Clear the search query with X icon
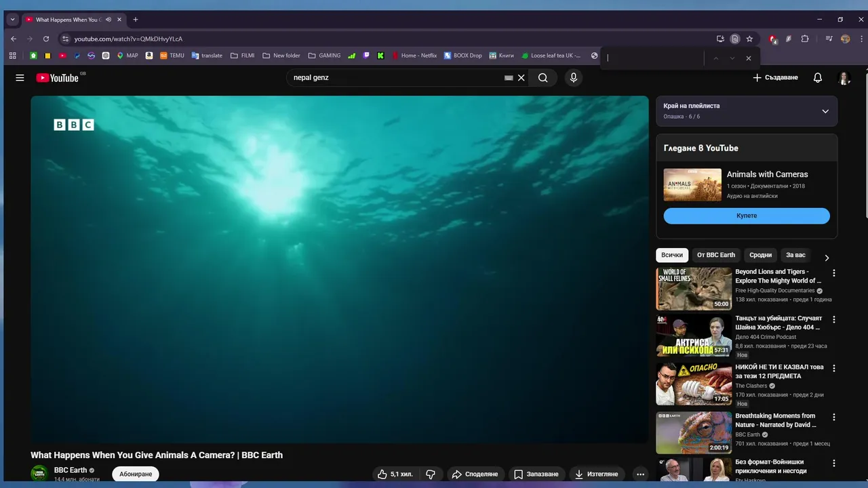Screen dimensions: 868x488 coord(521,78)
